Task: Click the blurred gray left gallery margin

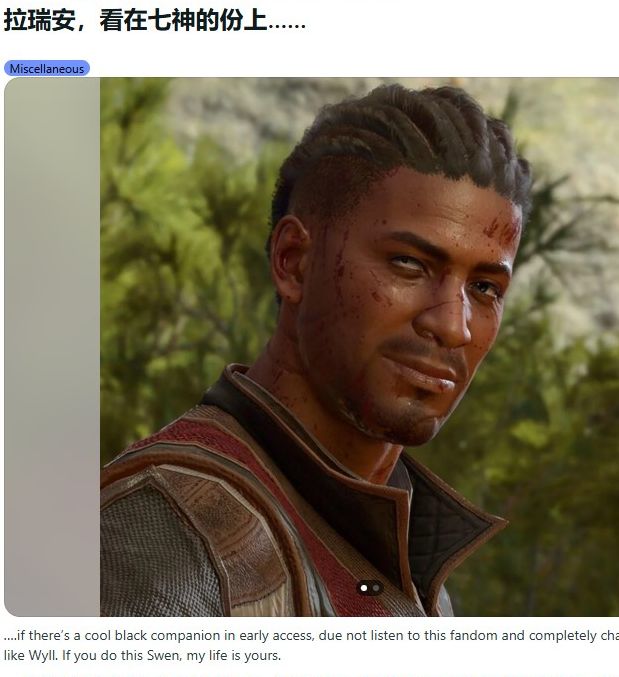Action: [x=52, y=347]
